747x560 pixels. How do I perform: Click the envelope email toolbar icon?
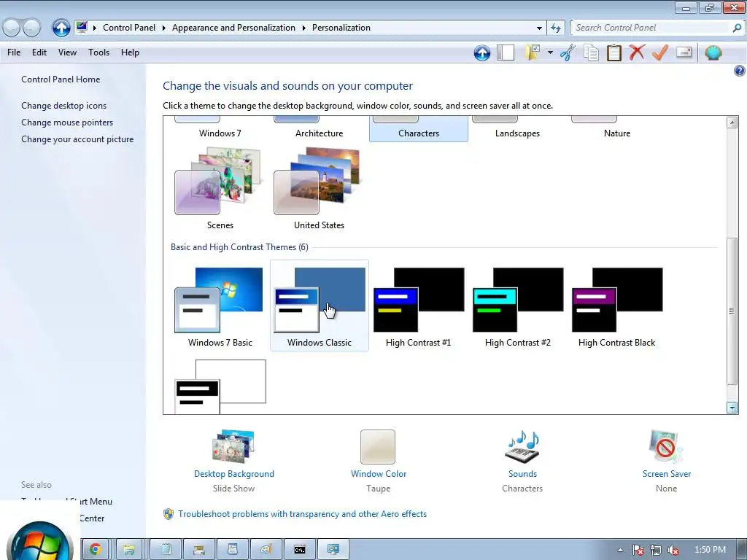tap(684, 52)
